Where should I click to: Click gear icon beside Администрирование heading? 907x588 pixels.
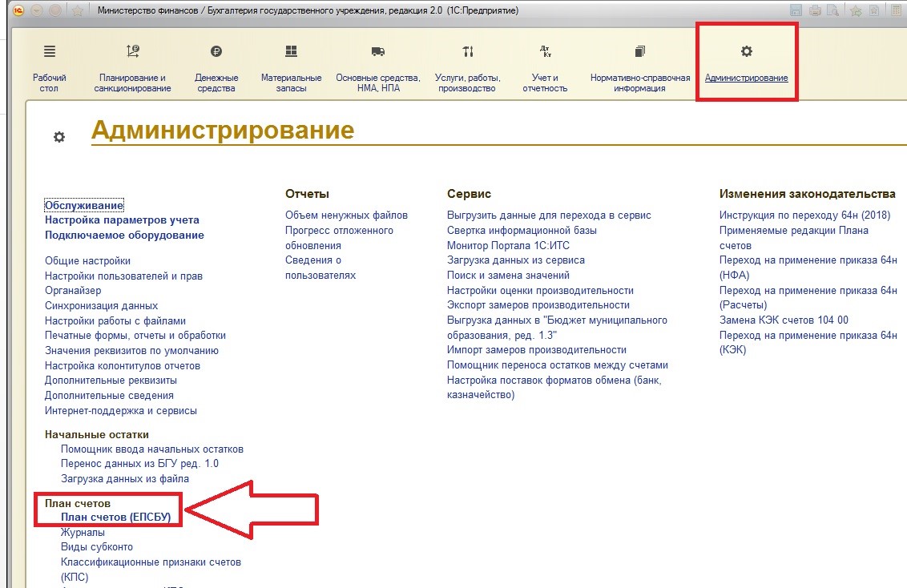pyautogui.click(x=59, y=137)
